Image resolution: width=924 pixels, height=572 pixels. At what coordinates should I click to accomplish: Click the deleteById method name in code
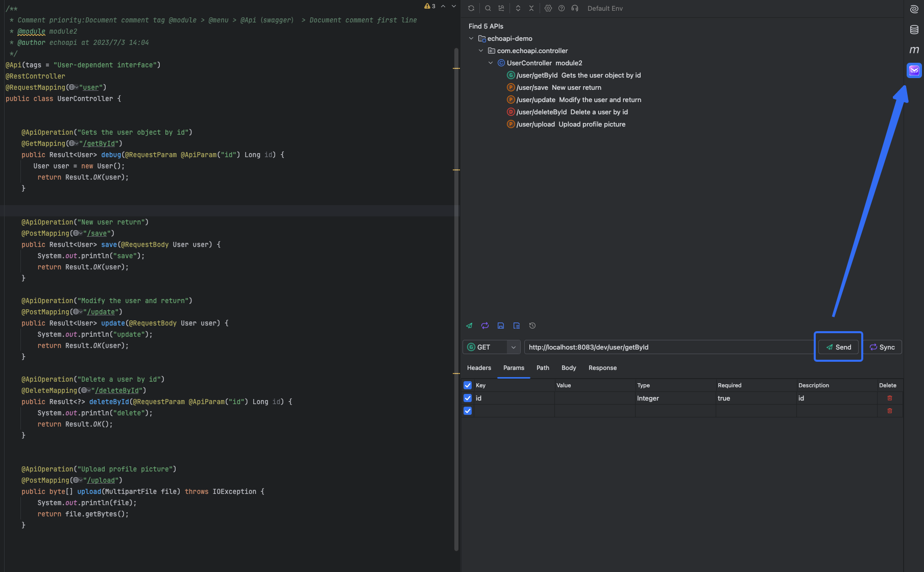click(x=109, y=402)
